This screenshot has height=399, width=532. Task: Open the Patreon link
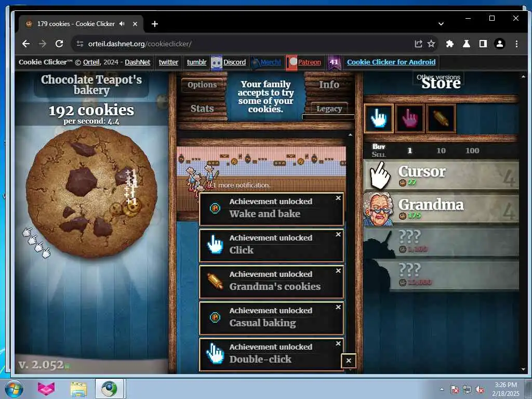[x=309, y=62]
